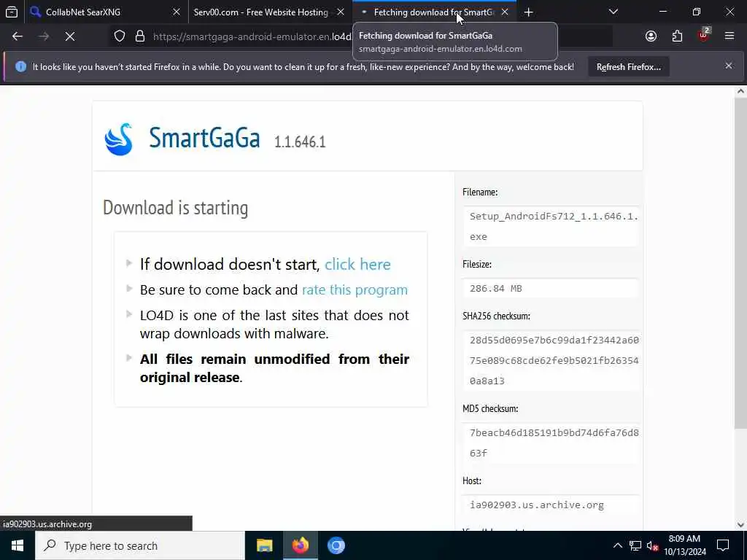Close the Serv00.com tab
Screen dimensions: 747x560
pos(341,12)
